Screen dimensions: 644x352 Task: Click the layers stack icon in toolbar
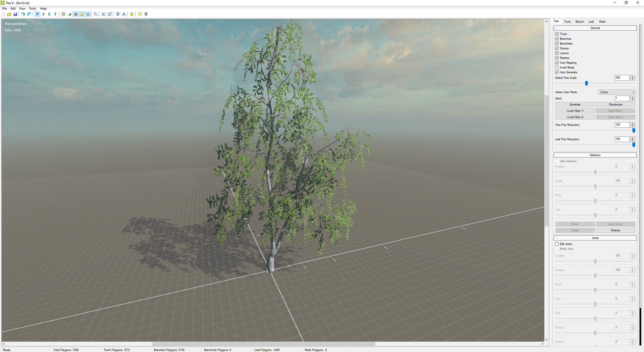(132, 14)
